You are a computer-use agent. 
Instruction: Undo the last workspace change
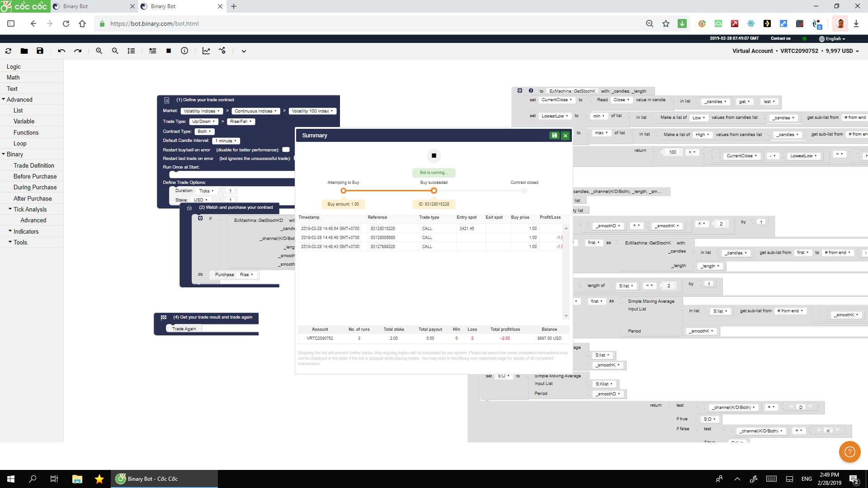coord(62,51)
